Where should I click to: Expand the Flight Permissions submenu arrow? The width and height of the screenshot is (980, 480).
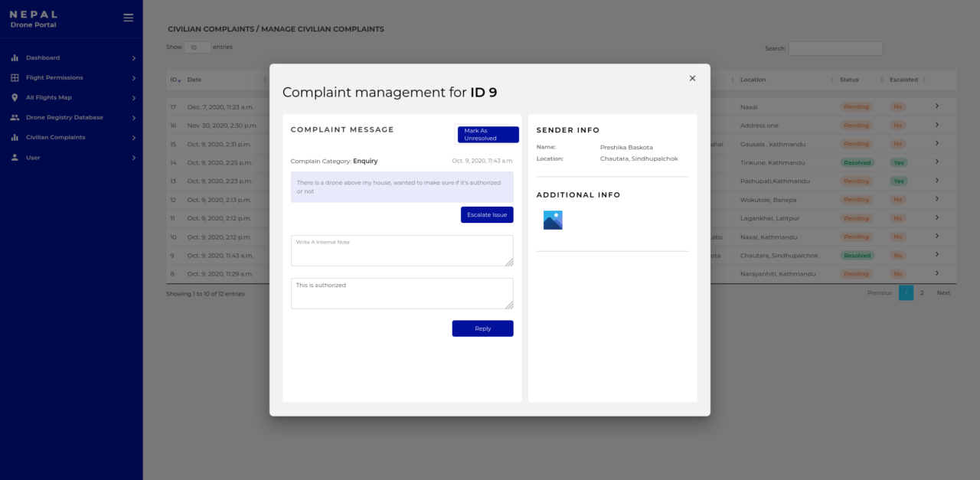133,78
